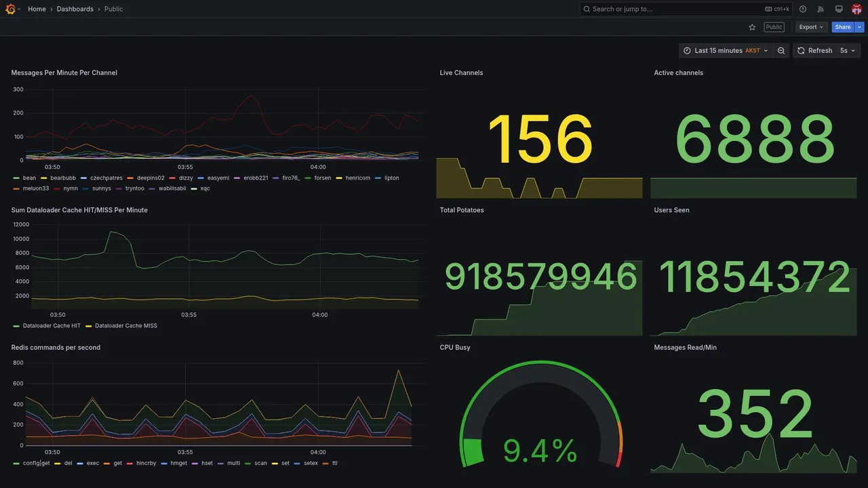This screenshot has width=868, height=488.
Task: Click the Active channels panel title
Action: [x=678, y=73]
